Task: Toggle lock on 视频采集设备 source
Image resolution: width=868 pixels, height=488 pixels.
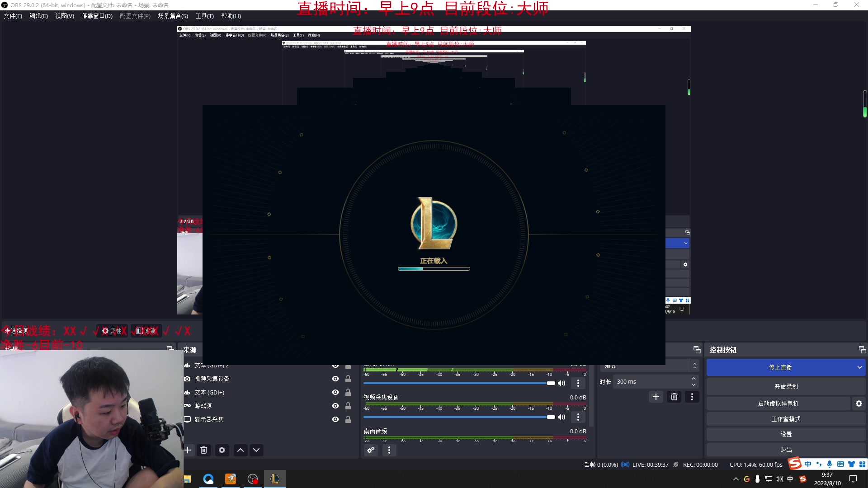Action: 348,379
